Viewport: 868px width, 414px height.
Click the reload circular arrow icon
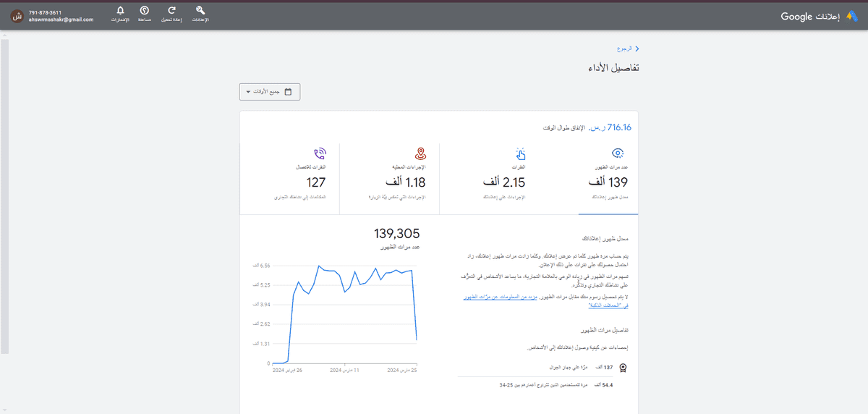(171, 10)
